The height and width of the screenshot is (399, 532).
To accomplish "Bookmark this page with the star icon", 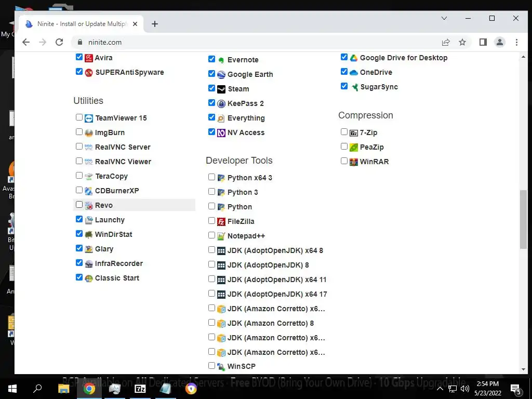I will 462,42.
